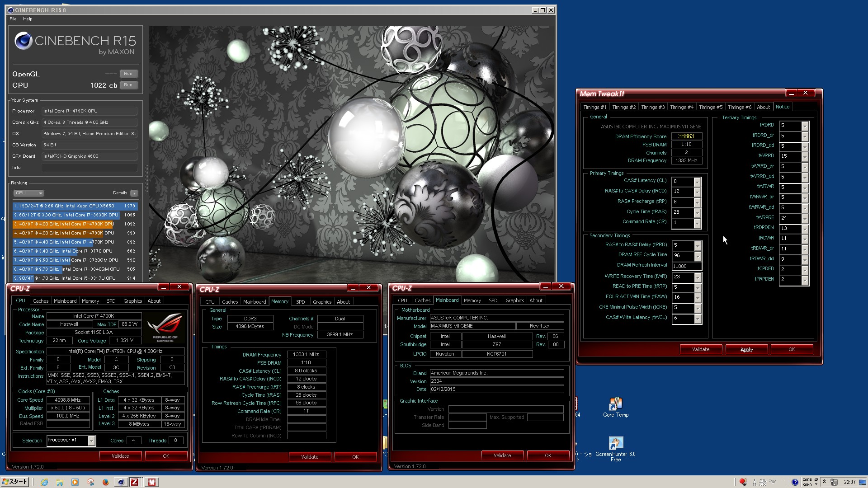Show hidden system tray icons
868x488 pixels.
[x=824, y=482]
